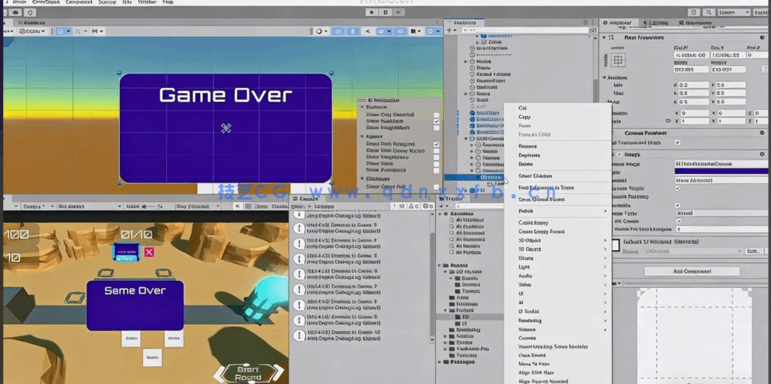Click the undo history icon in top-left toolbar
The width and height of the screenshot is (771, 384).
coord(30,13)
